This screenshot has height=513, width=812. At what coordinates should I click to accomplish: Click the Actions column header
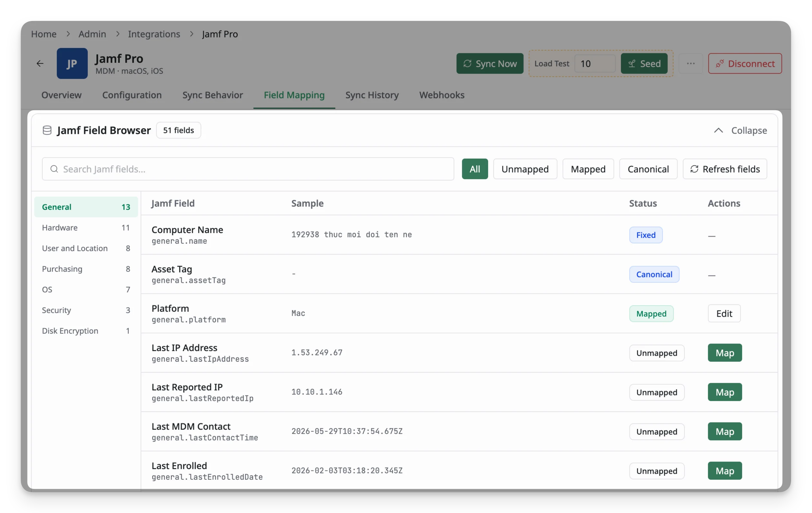tap(724, 203)
